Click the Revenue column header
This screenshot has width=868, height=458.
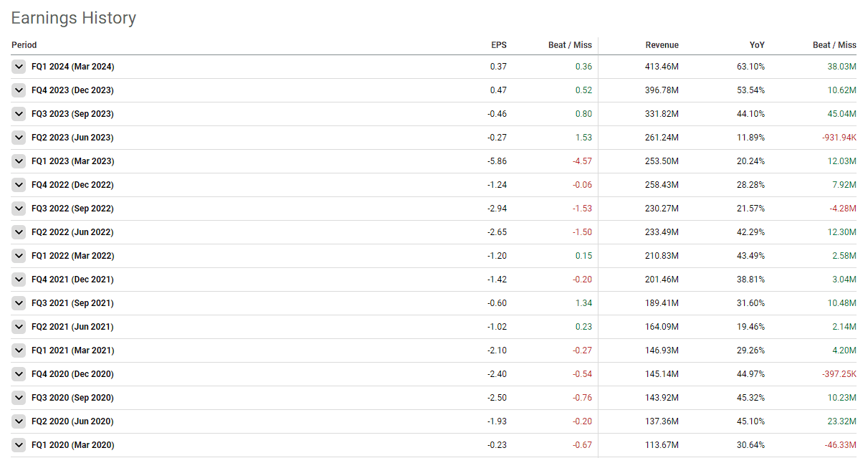click(662, 45)
